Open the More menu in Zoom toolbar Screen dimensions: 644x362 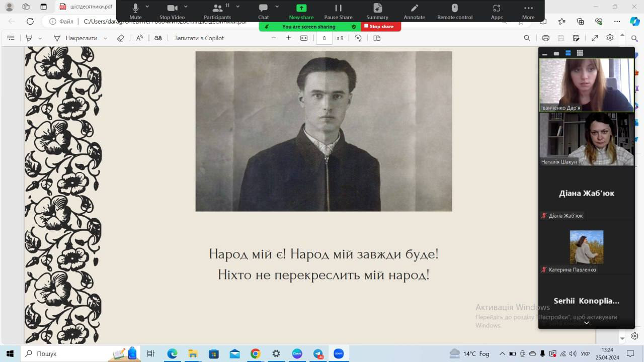pos(528,11)
